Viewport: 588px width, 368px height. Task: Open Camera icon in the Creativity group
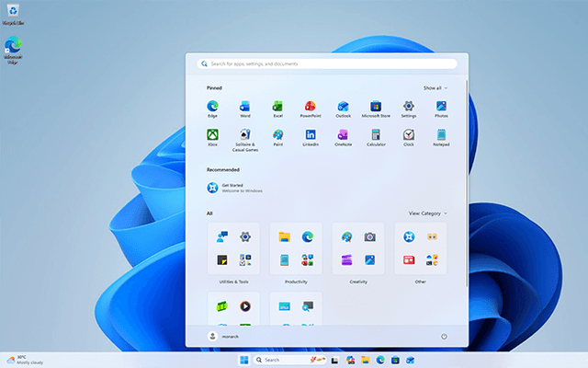pos(369,236)
